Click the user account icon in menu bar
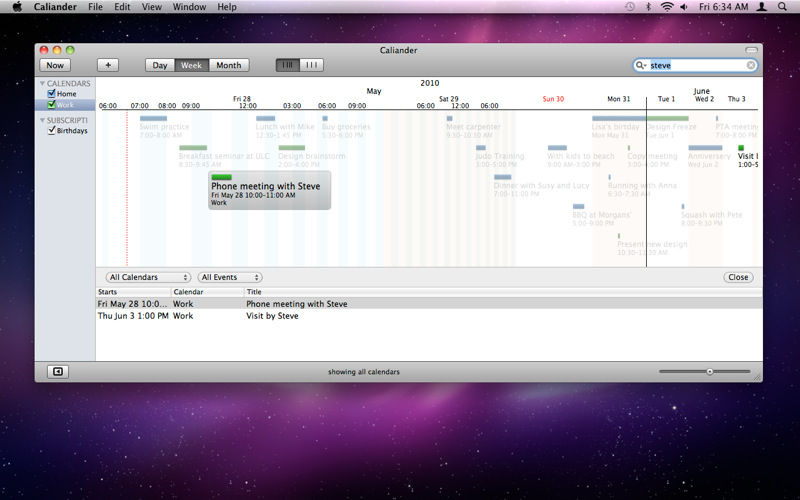The height and width of the screenshot is (500, 800). click(762, 7)
